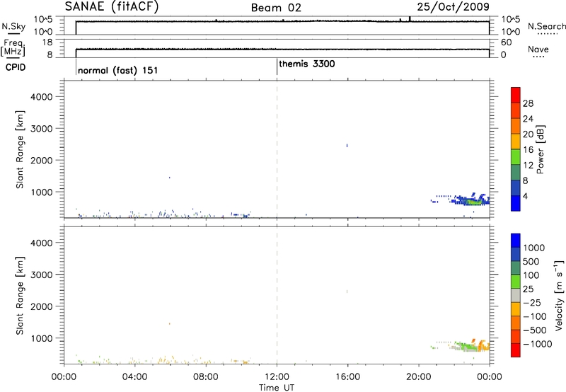The width and height of the screenshot is (566, 392).
Task: Select the Freq. [MHz] axis label
Action: (x=13, y=47)
